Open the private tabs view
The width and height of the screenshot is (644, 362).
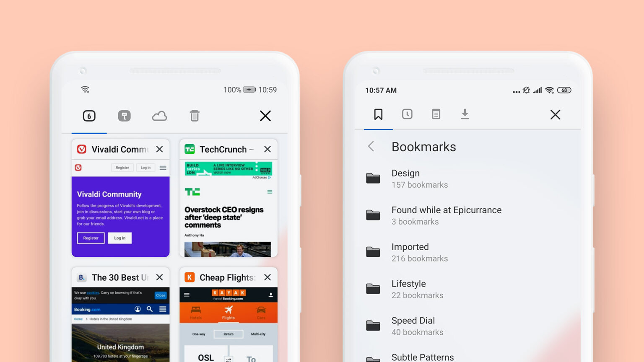pos(125,116)
